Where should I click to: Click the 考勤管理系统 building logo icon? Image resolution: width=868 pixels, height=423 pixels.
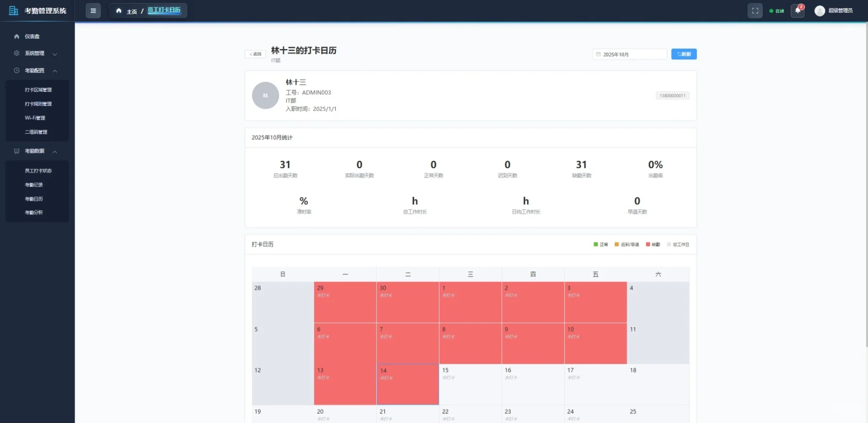pos(14,11)
